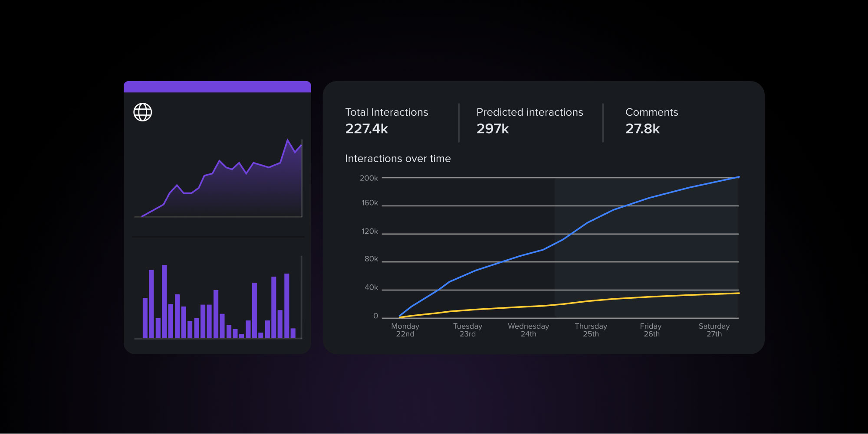Select the Total Interactions label

click(x=386, y=112)
